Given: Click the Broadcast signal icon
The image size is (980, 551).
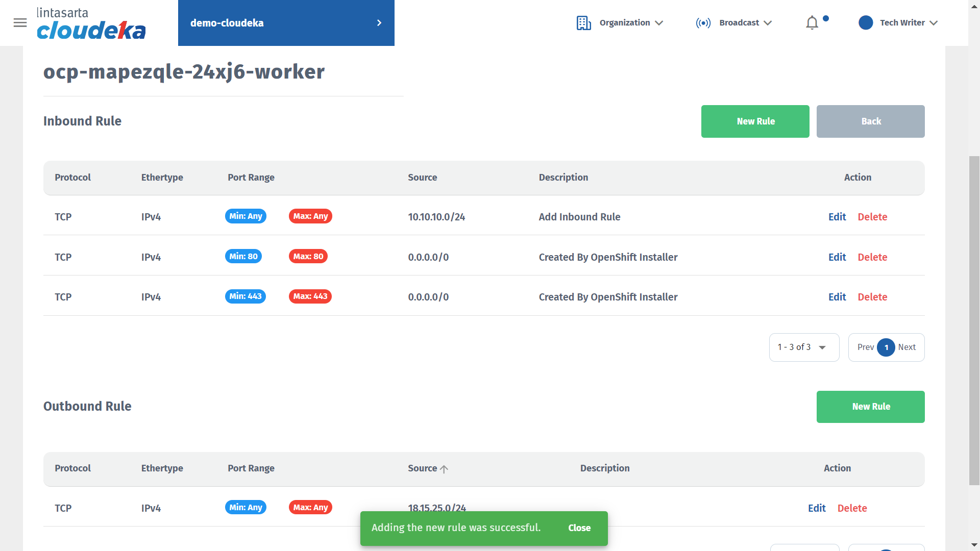Looking at the screenshot, I should tap(703, 23).
